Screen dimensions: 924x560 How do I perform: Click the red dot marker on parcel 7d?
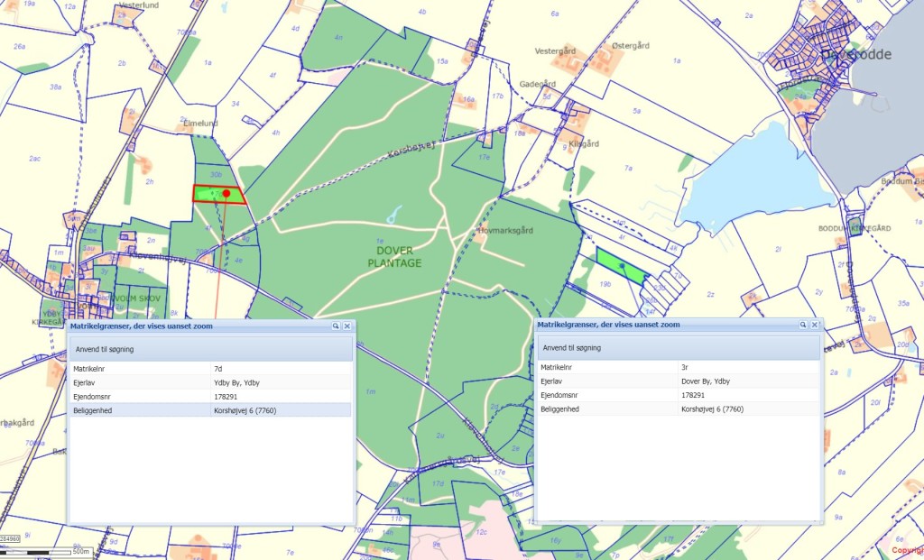[226, 193]
